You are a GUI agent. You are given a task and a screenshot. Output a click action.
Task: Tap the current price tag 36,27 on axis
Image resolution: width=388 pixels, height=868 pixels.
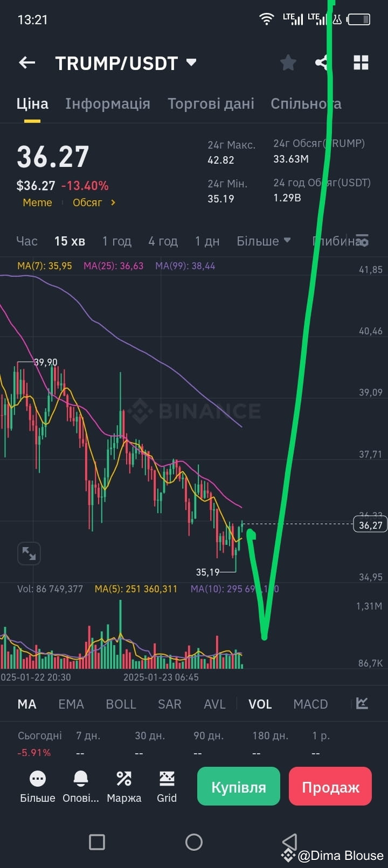[370, 525]
